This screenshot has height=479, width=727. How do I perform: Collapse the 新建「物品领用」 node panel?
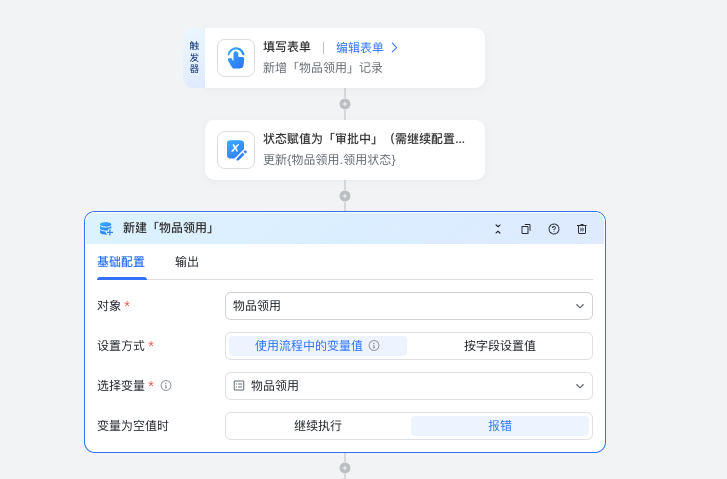tap(498, 229)
